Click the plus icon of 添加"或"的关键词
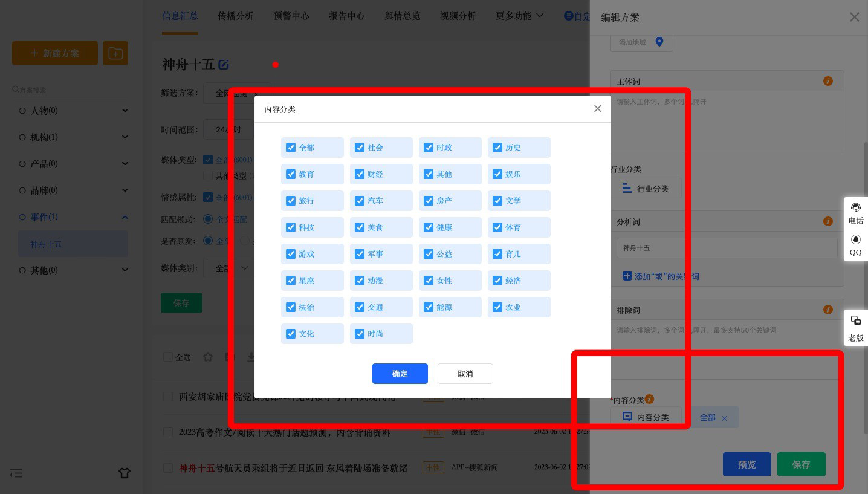868x494 pixels. tap(627, 276)
